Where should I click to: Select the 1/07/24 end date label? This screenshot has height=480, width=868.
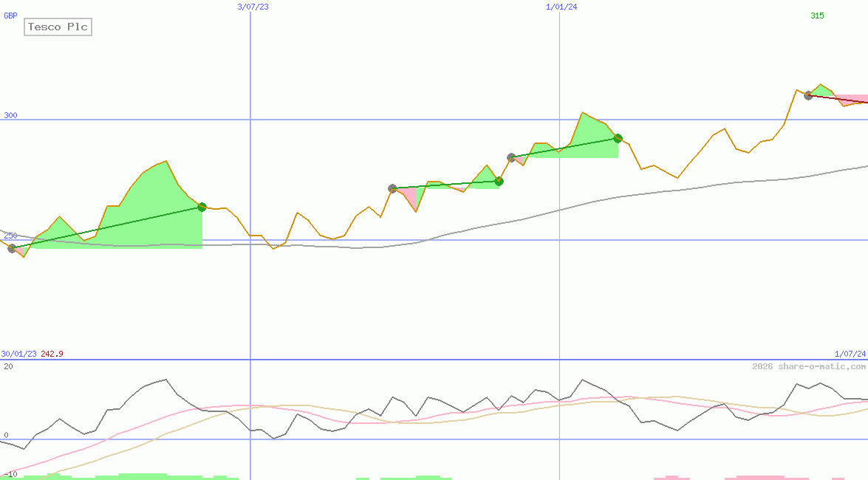(850, 354)
